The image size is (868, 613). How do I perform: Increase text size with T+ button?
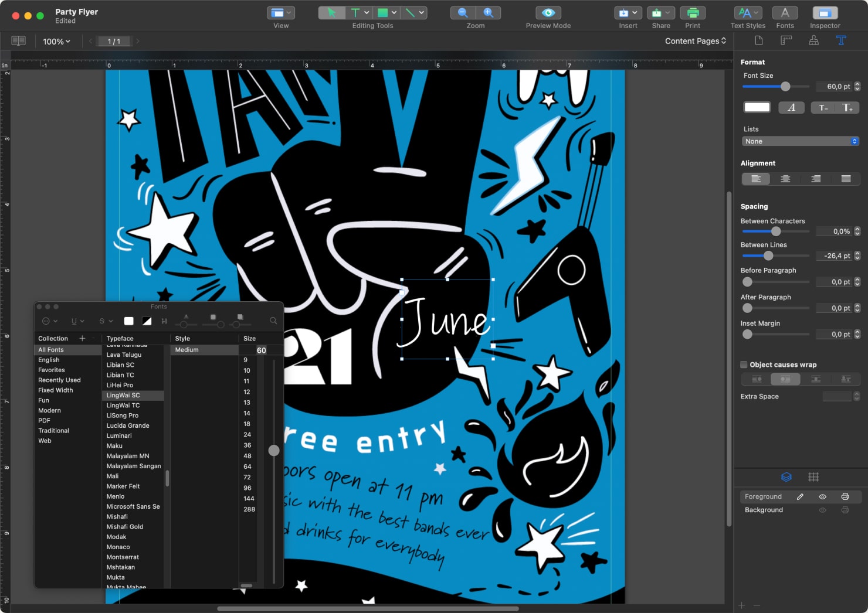click(847, 107)
